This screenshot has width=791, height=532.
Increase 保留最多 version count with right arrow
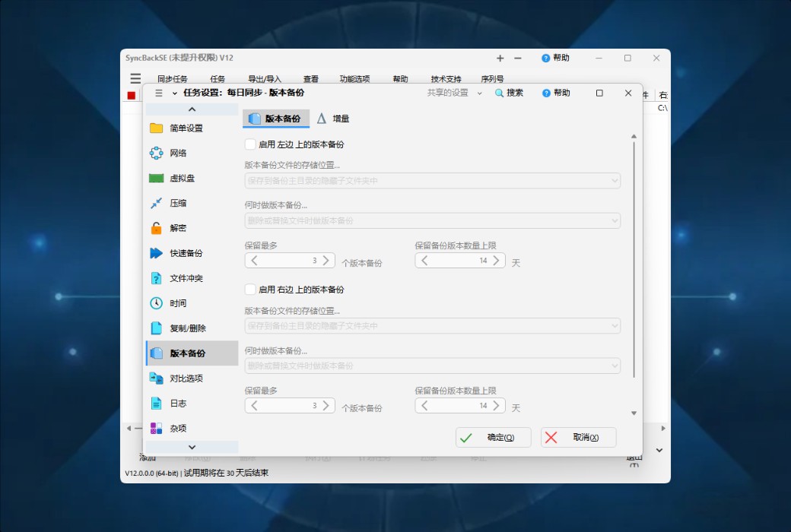327,260
